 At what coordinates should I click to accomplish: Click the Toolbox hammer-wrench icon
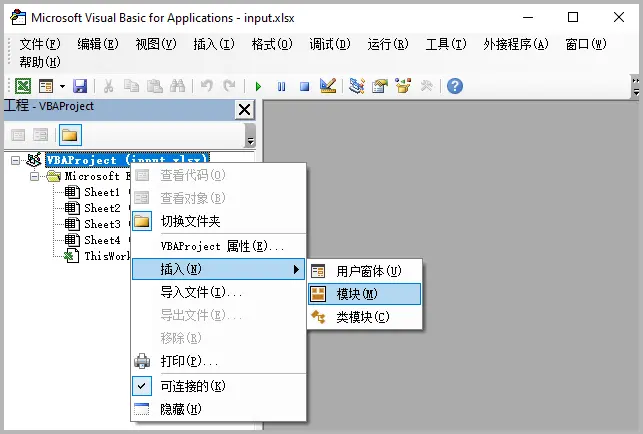426,86
